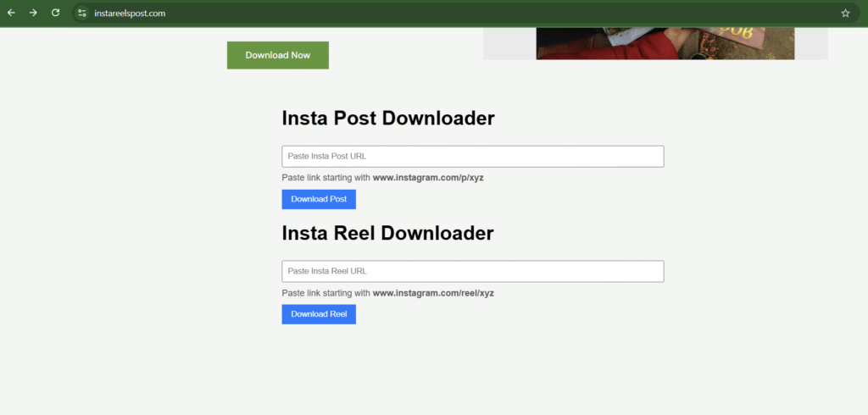The height and width of the screenshot is (415, 868).
Task: Click the Download Reel button
Action: click(x=319, y=314)
